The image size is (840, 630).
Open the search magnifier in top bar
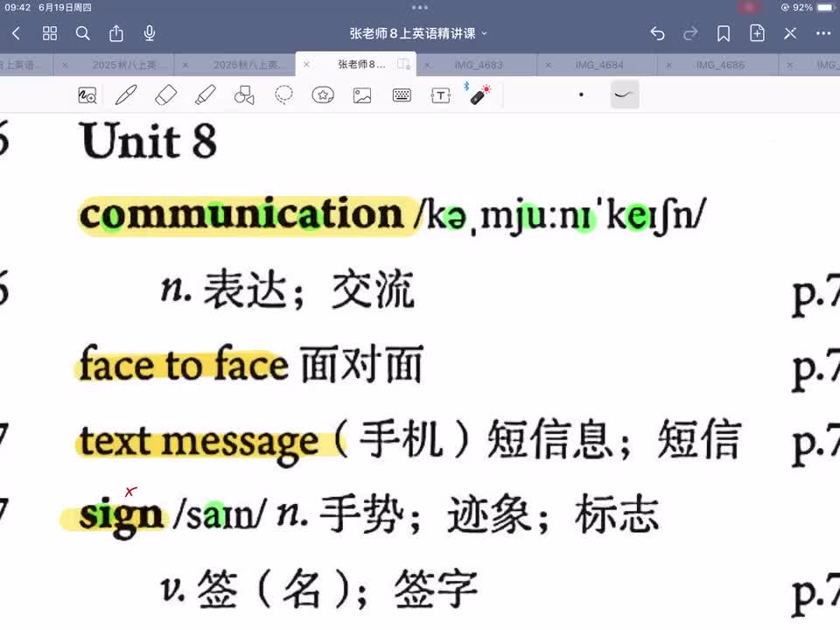[82, 34]
